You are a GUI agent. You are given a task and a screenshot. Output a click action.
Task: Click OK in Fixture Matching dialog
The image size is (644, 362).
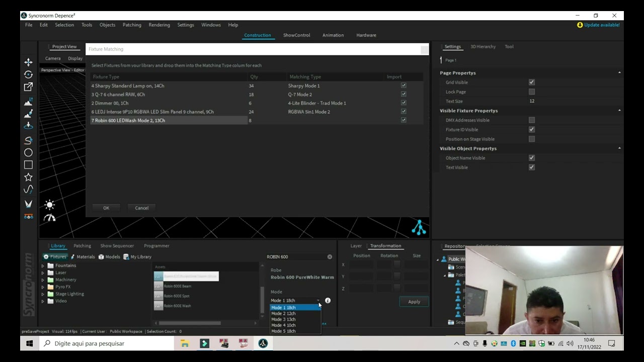coord(106,208)
